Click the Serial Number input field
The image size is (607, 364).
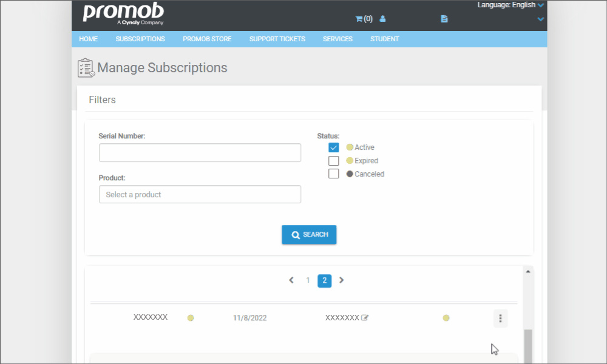pos(200,152)
